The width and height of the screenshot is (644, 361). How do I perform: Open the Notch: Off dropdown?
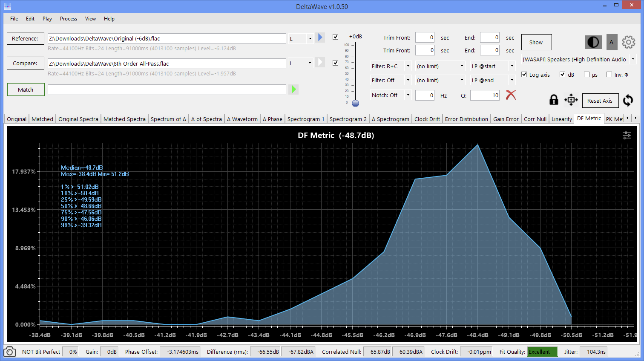pos(391,95)
